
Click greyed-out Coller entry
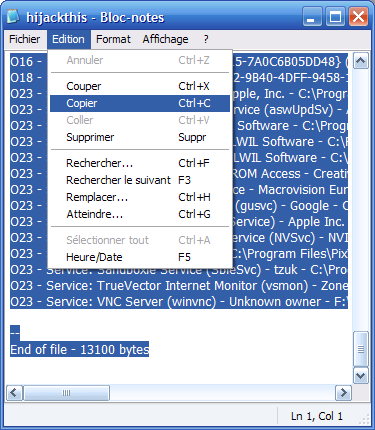[x=140, y=120]
